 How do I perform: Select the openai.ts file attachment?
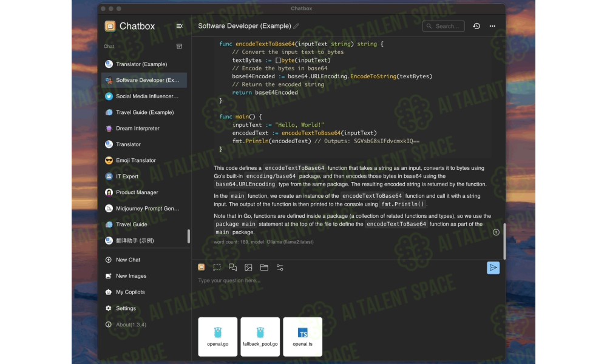coord(303,337)
